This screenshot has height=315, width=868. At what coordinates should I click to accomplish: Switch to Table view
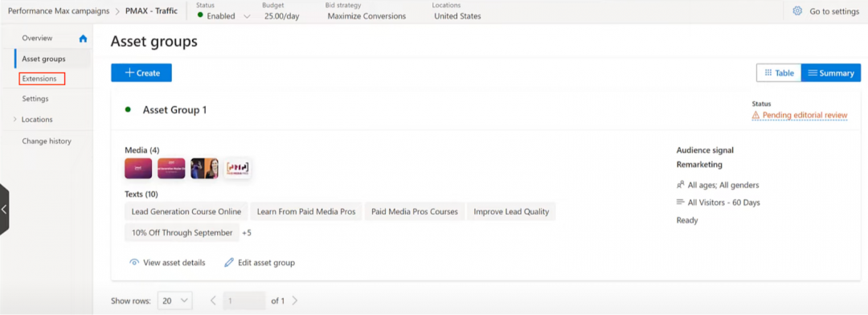coord(779,72)
